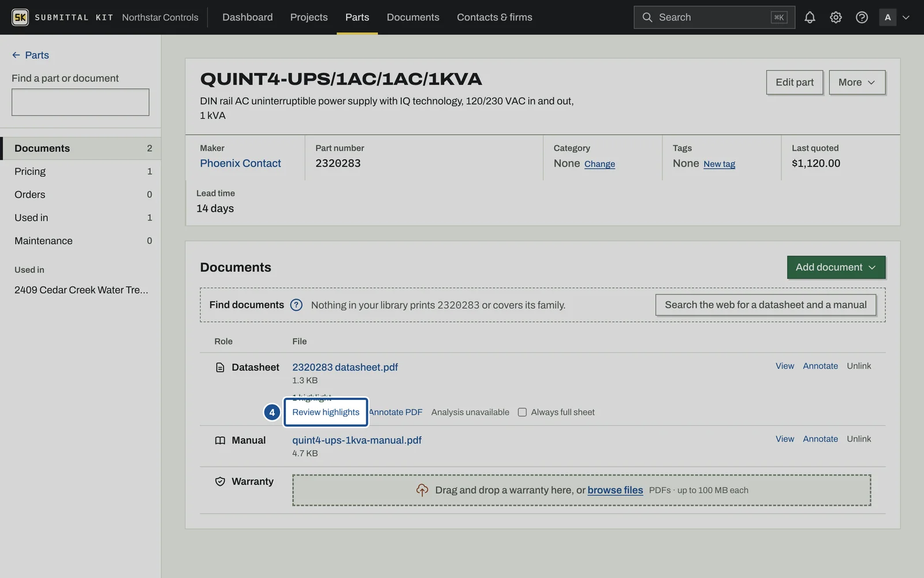Screen dimensions: 924x578
Task: Click the Datasheet role icon
Action: coord(220,368)
